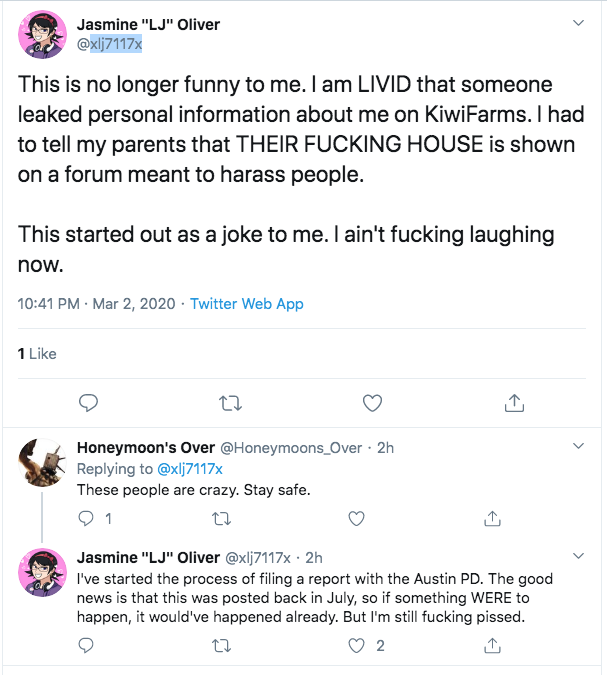Open chevron menu on Austin PD tweet
607x675 pixels.
click(x=579, y=556)
